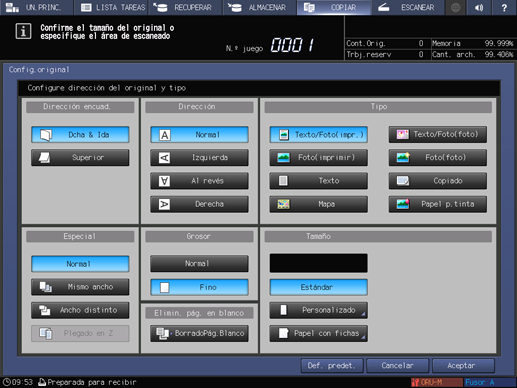Screen dimensions: 517x388
Task: Choose Al revés original direction
Action: (199, 181)
